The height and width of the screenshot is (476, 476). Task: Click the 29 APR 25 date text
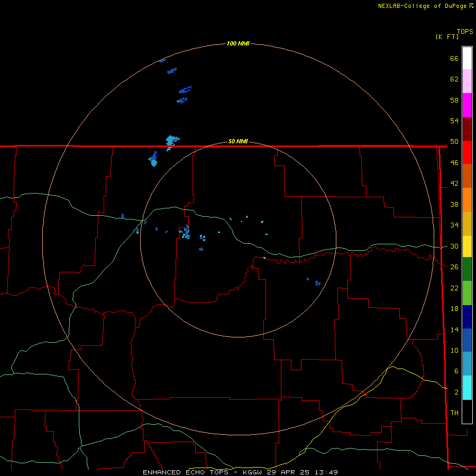coord(288,472)
